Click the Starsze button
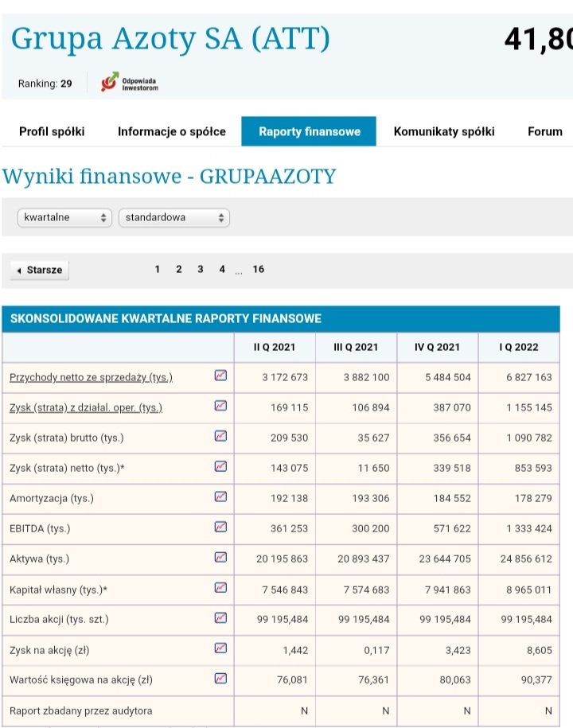This screenshot has height=728, width=573. pyautogui.click(x=40, y=270)
